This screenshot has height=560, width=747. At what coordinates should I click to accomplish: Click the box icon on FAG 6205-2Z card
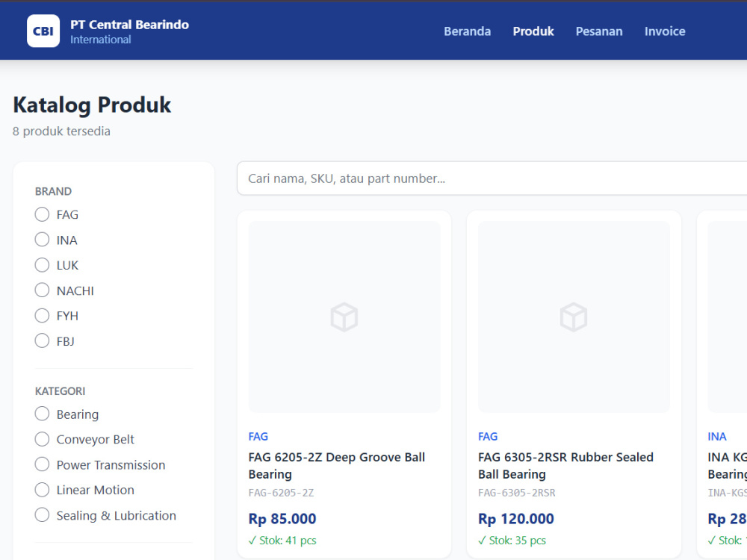[344, 317]
